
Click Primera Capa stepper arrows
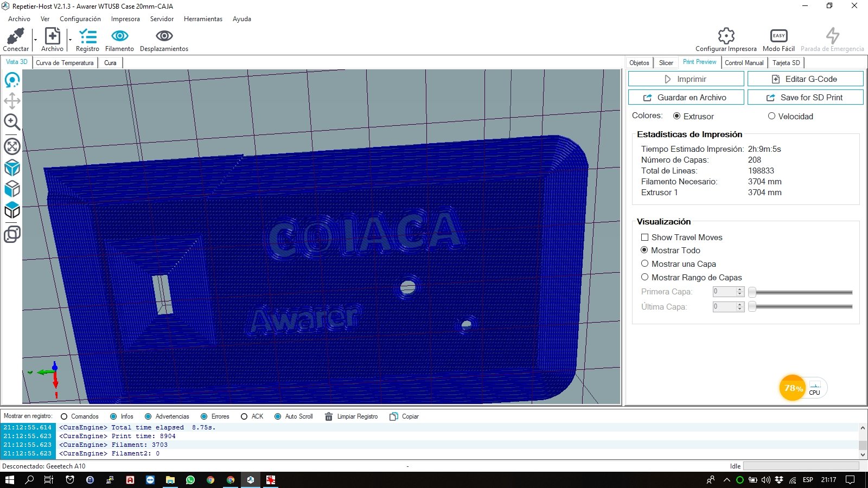(x=740, y=292)
